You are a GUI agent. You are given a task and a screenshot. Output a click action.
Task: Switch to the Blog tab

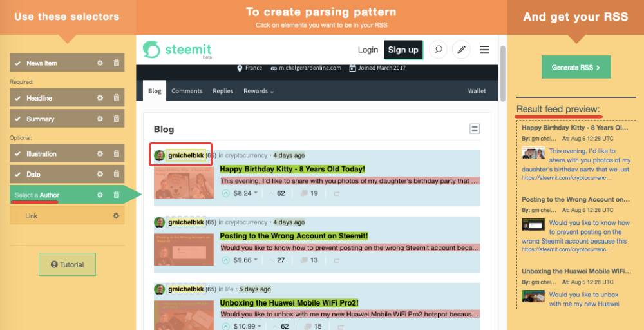pyautogui.click(x=155, y=91)
